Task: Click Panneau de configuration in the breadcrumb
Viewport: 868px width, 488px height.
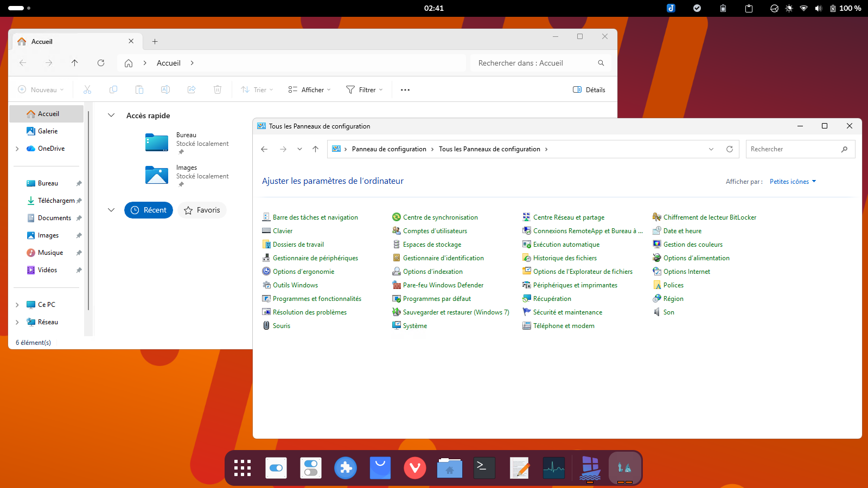Action: coord(389,149)
